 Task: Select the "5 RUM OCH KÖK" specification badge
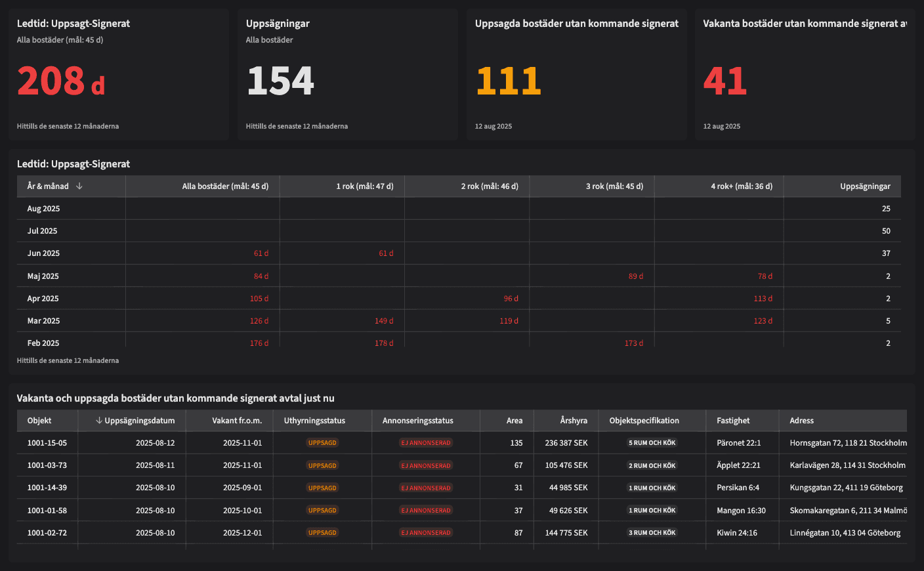[651, 442]
